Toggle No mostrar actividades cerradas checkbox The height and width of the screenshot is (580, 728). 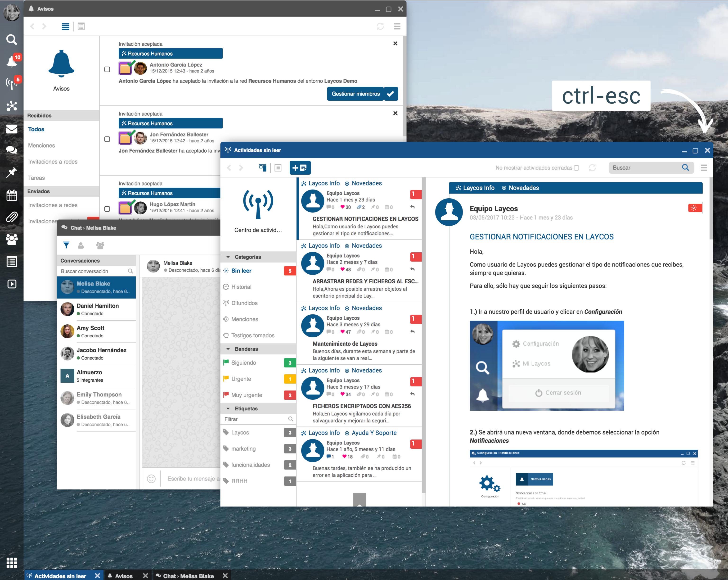[x=576, y=168]
